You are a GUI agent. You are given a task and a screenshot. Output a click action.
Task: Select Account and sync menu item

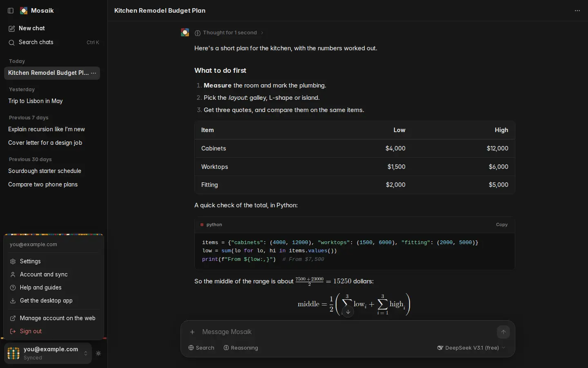(x=53, y=274)
